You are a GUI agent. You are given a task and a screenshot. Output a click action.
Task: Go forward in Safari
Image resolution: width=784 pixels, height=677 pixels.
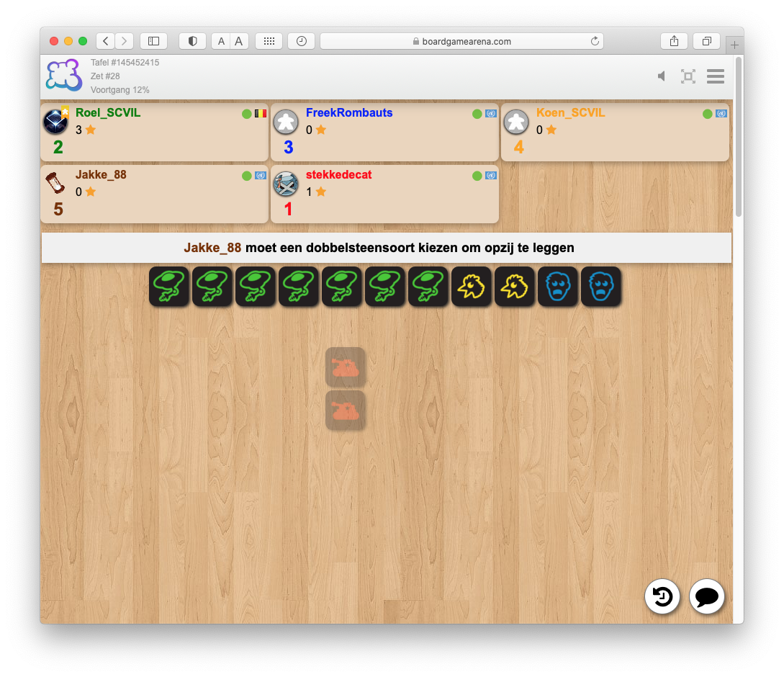pyautogui.click(x=124, y=41)
